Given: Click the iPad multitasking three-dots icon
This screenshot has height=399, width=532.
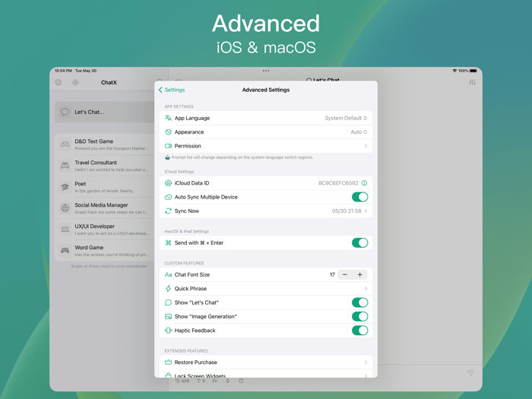Looking at the screenshot, I should (266, 71).
